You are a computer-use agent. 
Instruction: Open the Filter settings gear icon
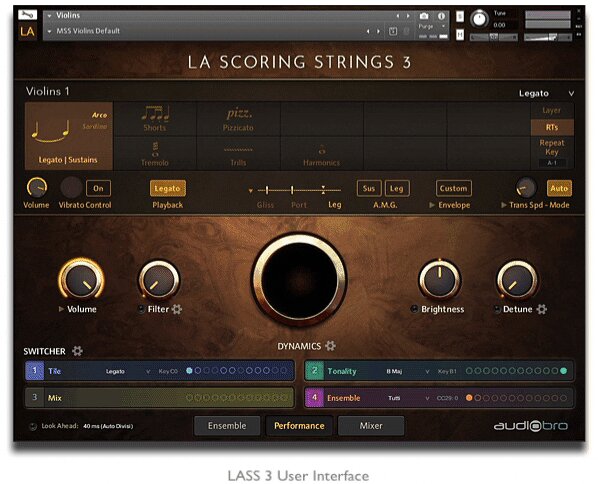(177, 309)
